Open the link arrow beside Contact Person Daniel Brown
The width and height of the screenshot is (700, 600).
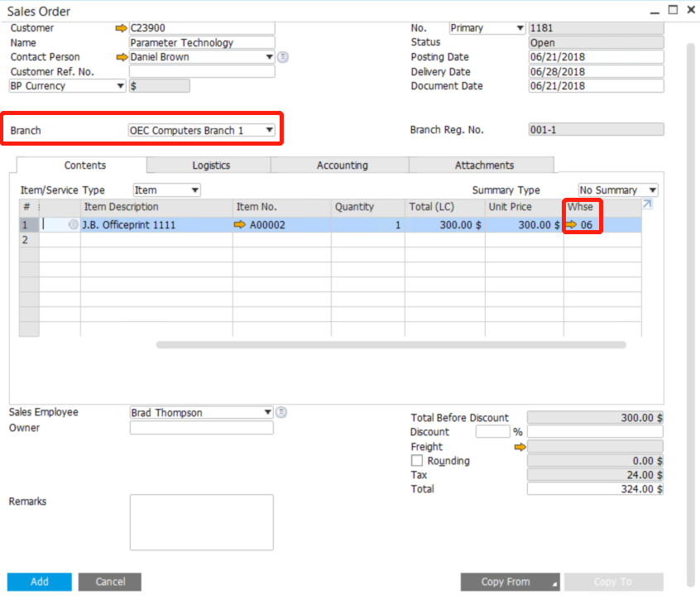[x=121, y=56]
